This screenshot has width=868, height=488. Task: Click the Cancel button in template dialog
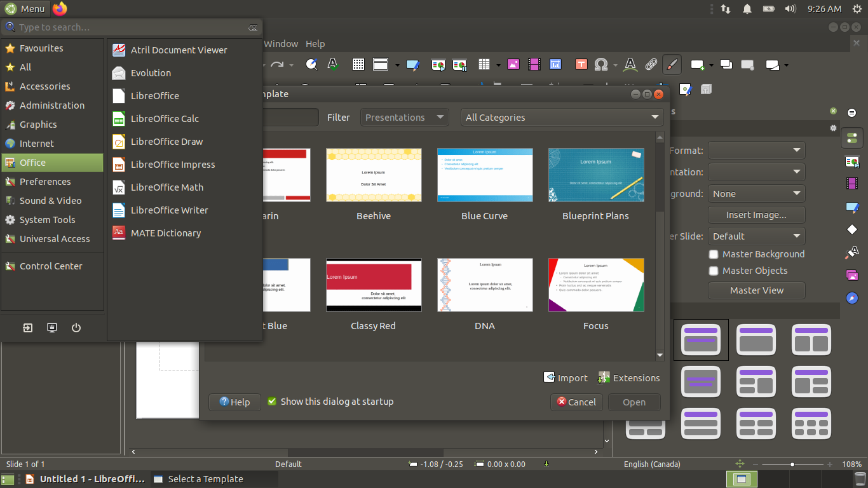pos(576,402)
